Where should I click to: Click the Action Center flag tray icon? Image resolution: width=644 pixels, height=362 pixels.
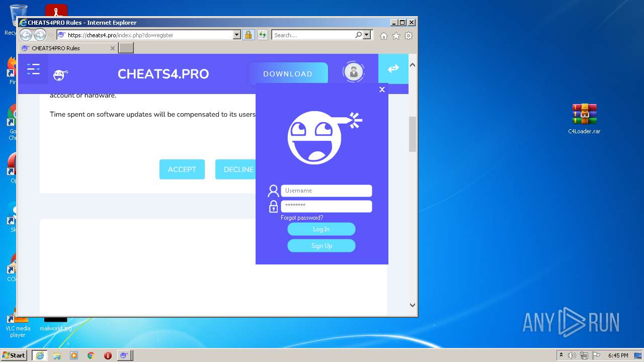tap(596, 355)
